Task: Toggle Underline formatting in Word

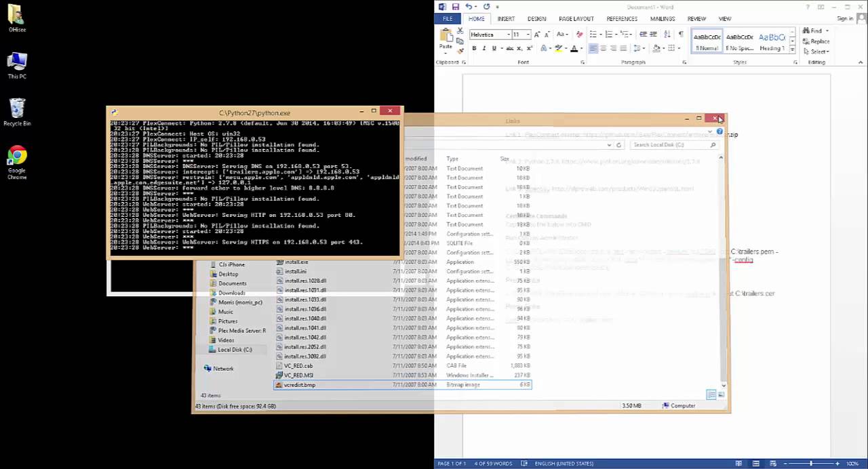Action: point(493,48)
